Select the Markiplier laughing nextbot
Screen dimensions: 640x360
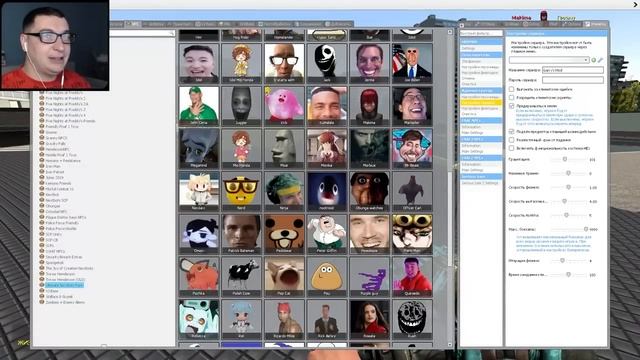click(412, 106)
